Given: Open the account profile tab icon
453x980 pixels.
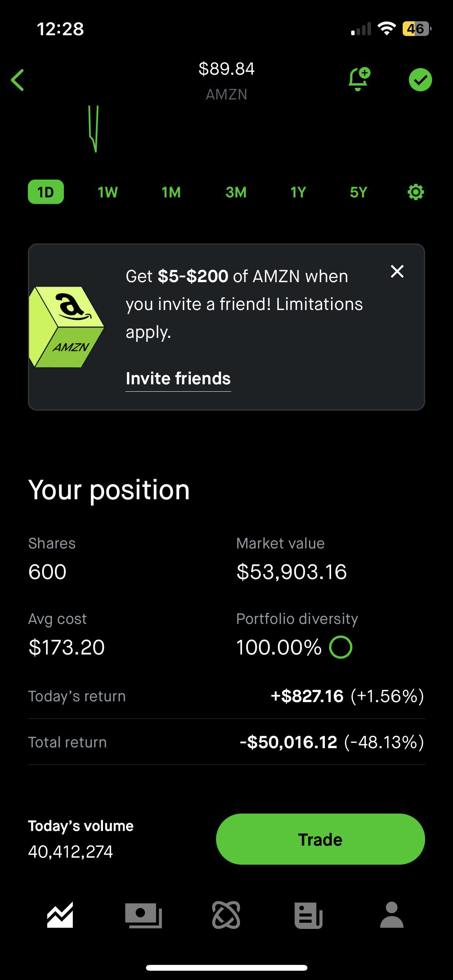Looking at the screenshot, I should (x=392, y=915).
